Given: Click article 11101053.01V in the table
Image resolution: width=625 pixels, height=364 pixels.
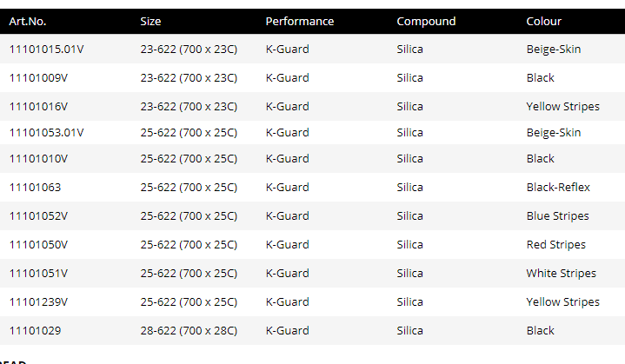Looking at the screenshot, I should click(46, 133).
